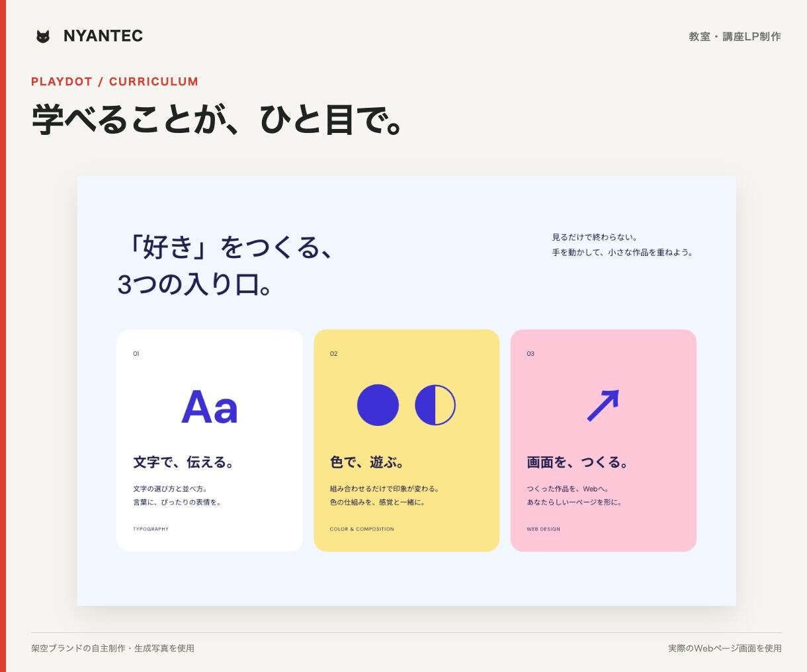Click the COLOR & COMPOSITION label
The image size is (807, 672).
coord(362,529)
